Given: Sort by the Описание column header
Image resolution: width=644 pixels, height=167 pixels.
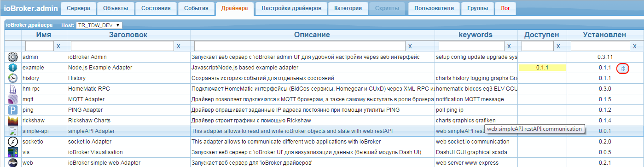Looking at the screenshot, I should pos(312,35).
